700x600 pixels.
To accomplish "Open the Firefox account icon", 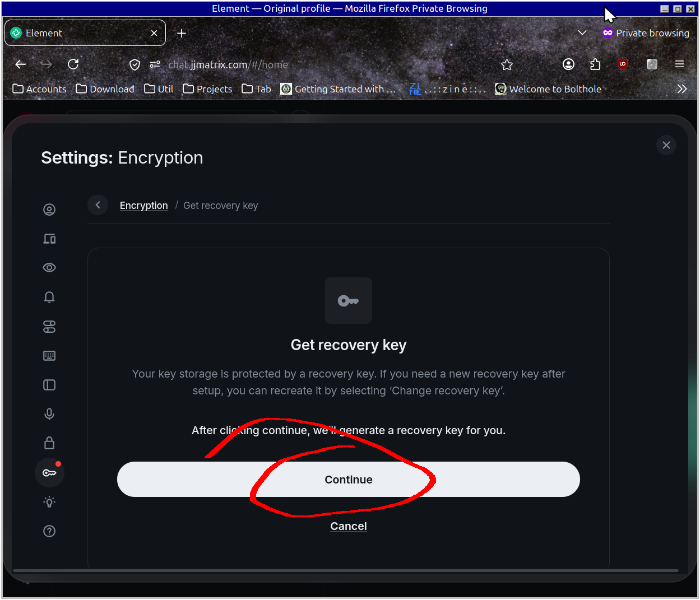I will tap(569, 64).
